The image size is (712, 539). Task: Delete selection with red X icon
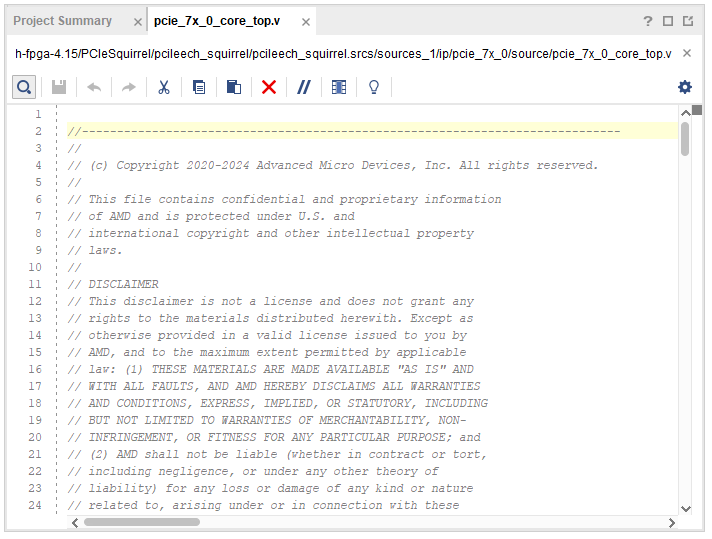269,87
